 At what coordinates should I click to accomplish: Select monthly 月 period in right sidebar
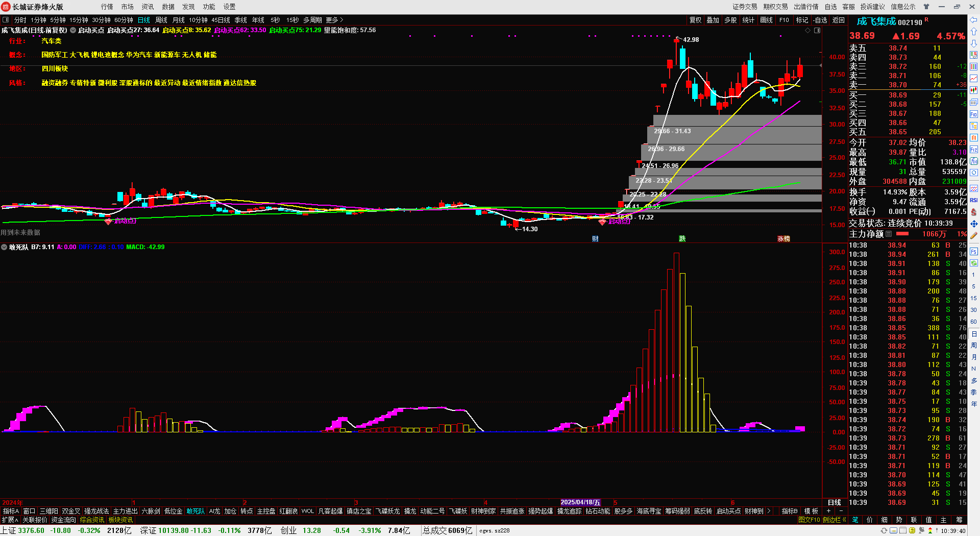(974, 357)
